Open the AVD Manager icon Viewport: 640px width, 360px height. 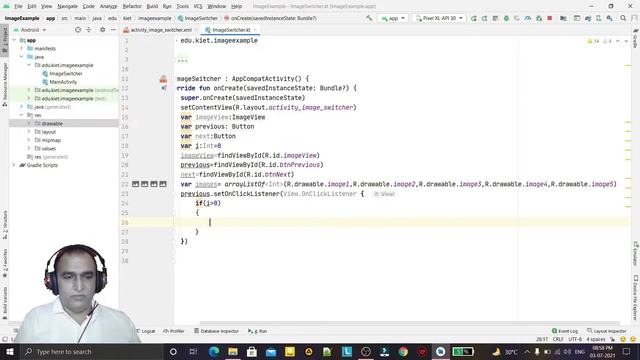tap(598, 18)
